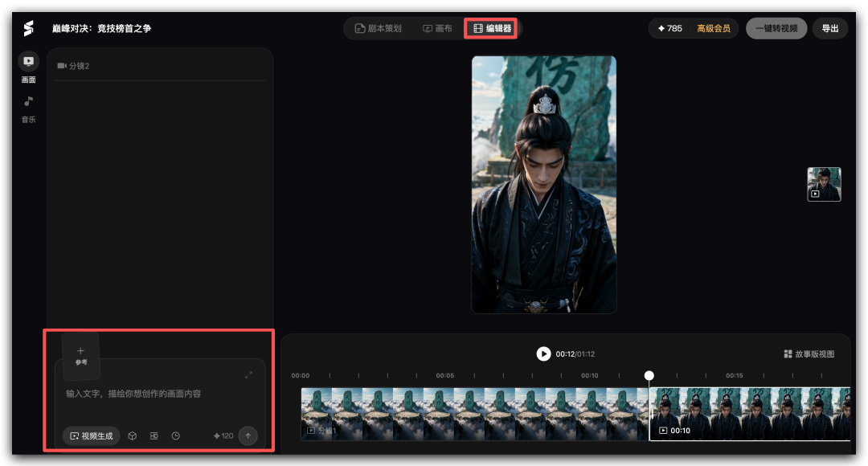Viewport: 868px width, 466px height.
Task: Expand the prompt box with the arrows icon
Action: [x=248, y=374]
